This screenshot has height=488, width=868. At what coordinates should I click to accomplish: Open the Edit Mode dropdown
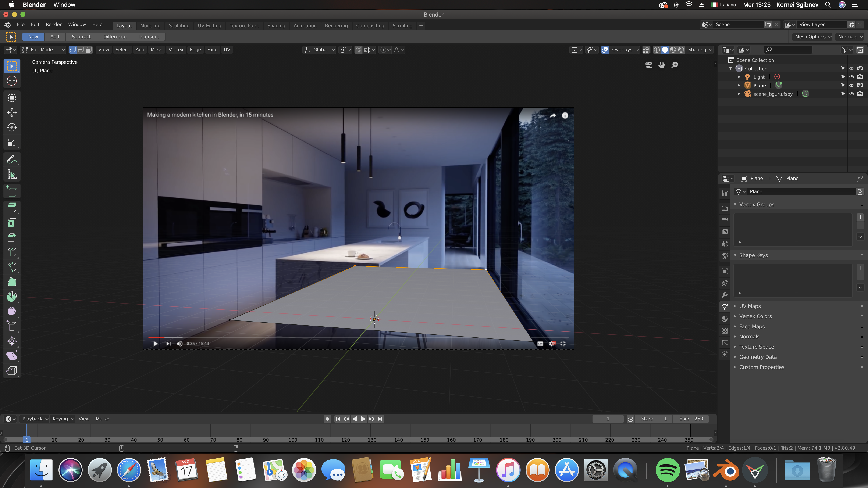(43, 50)
